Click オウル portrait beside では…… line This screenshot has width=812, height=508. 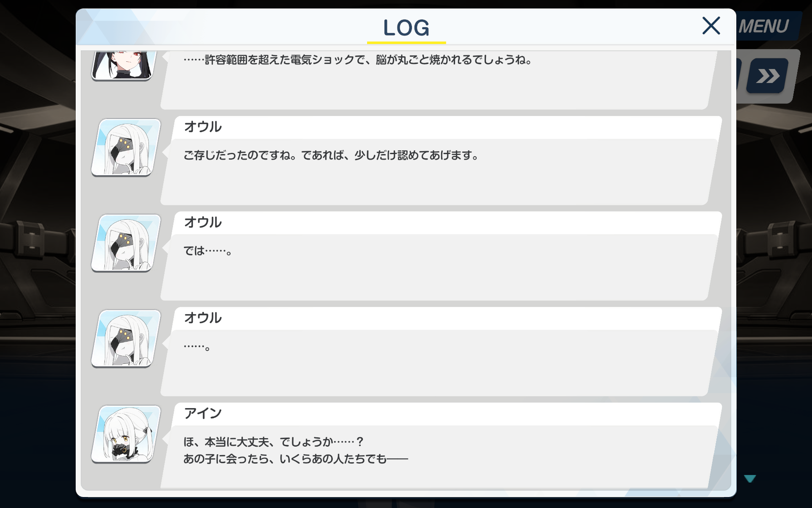(126, 243)
